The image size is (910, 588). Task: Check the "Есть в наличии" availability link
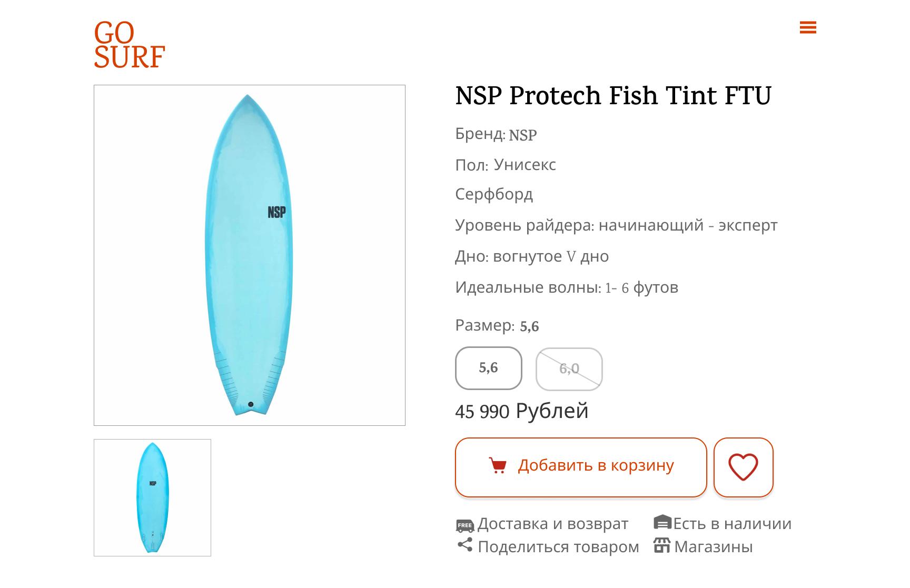coord(732,524)
